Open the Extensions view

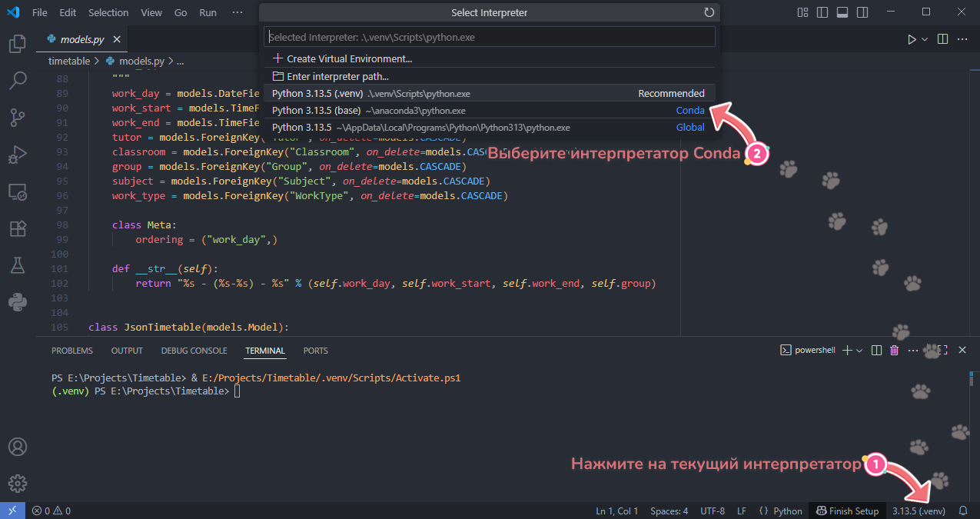[x=17, y=228]
